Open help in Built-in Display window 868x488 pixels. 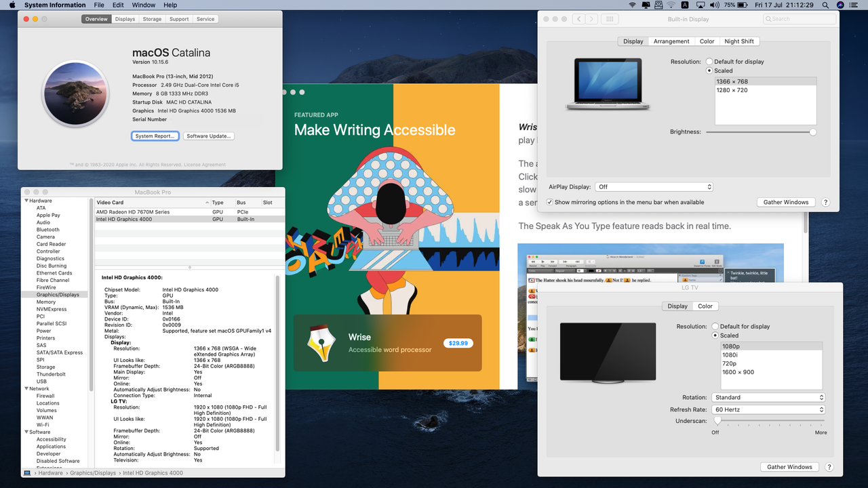(x=825, y=202)
